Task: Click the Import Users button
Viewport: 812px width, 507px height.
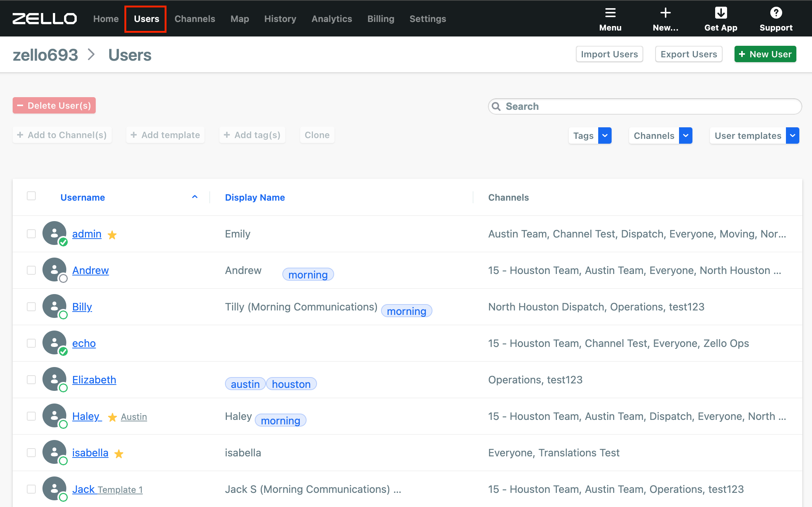Action: [609, 54]
